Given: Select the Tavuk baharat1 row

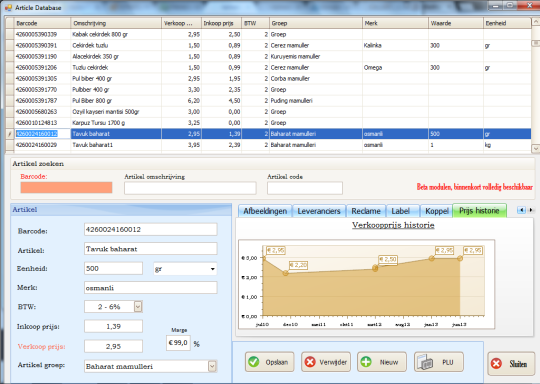Looking at the screenshot, I should pos(268,145).
